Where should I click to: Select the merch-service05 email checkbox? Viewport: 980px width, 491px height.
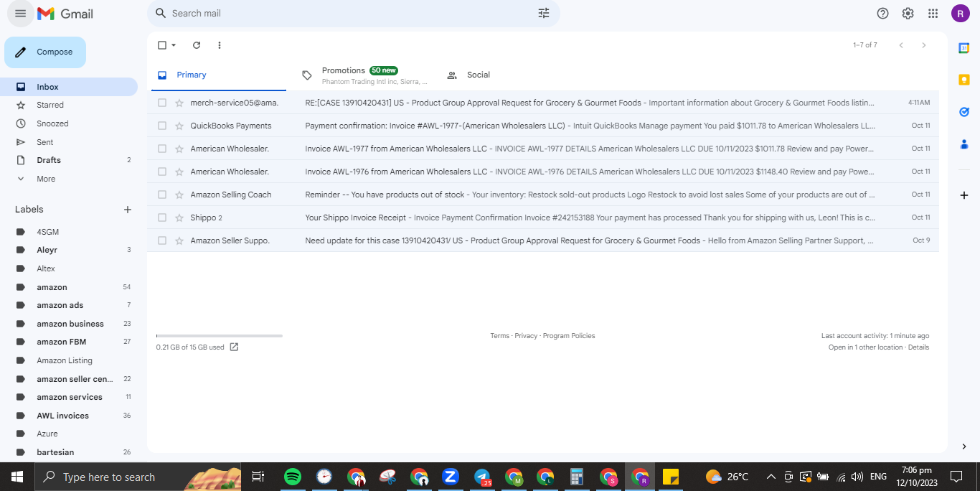point(162,103)
